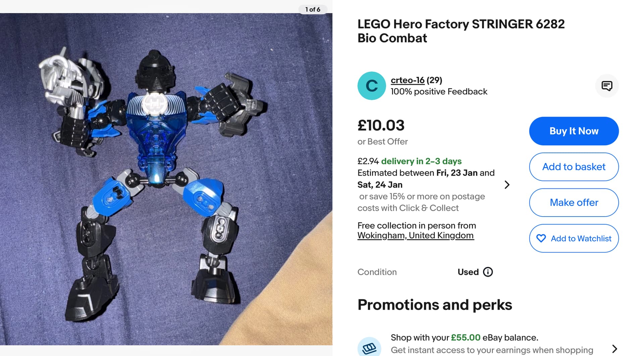
Task: Click the seller's round C avatar
Action: point(371,86)
